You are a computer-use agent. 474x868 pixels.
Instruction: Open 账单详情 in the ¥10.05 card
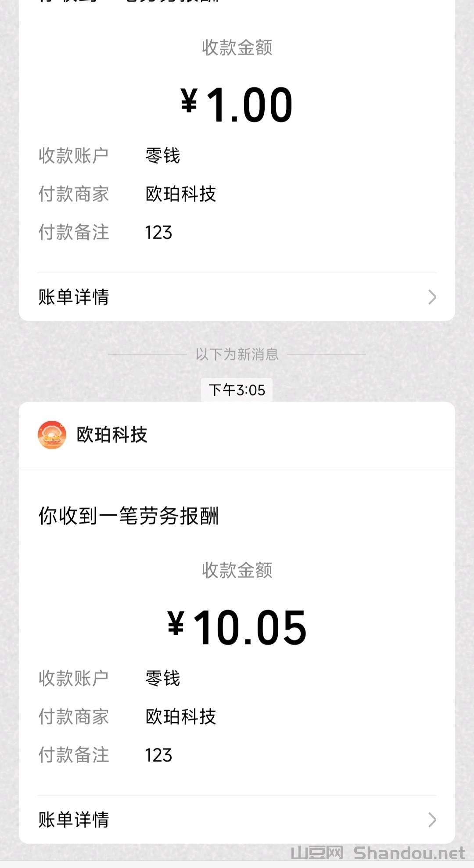point(74,820)
